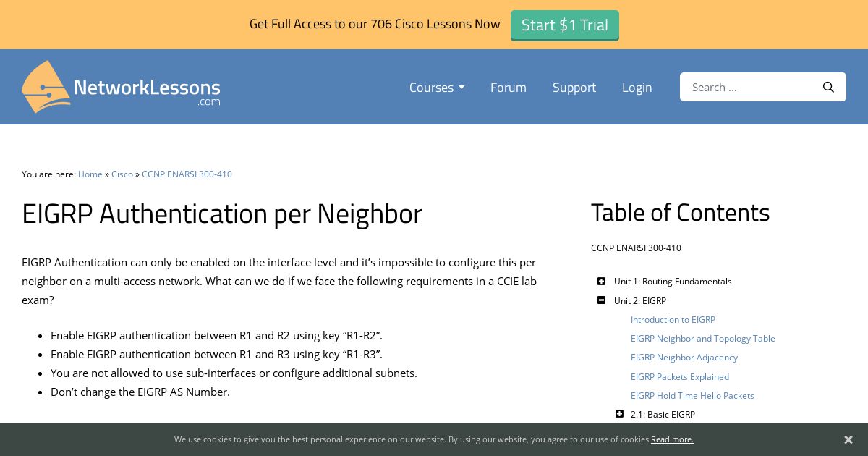Select the Unit 2: EIGRP label
The height and width of the screenshot is (456, 868).
(640, 300)
